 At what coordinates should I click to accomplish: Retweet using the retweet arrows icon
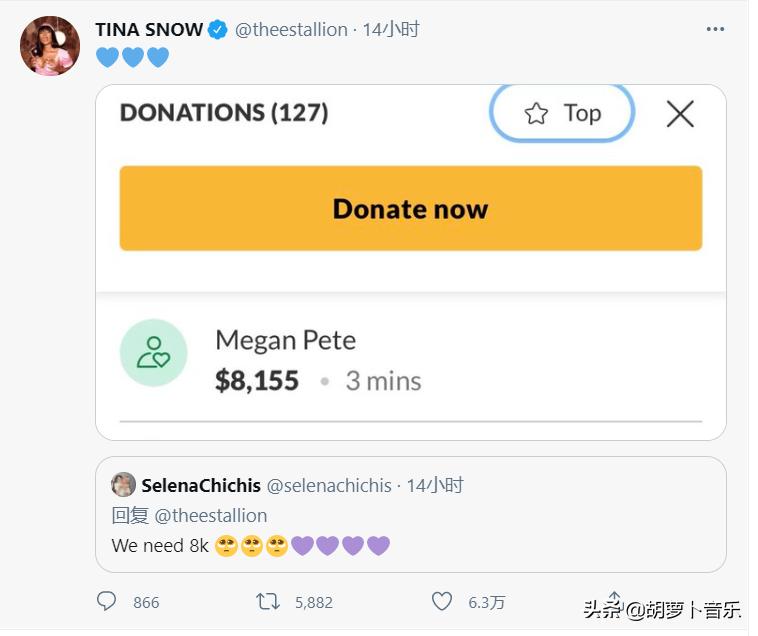click(268, 602)
